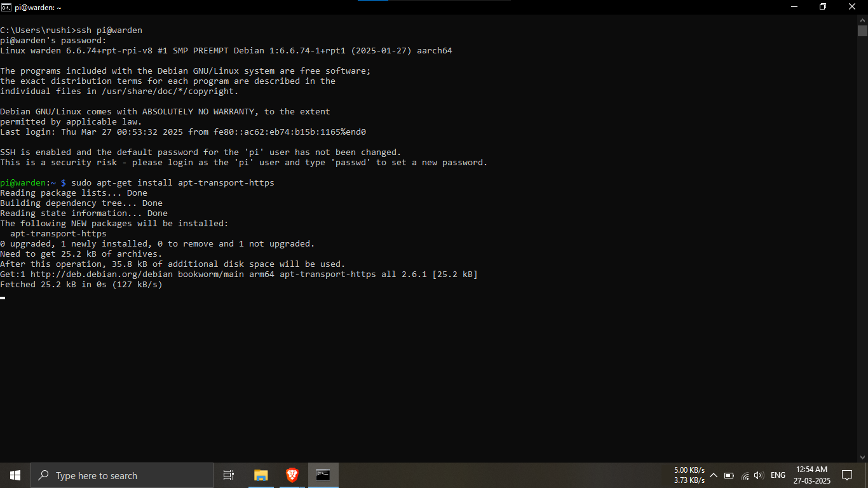This screenshot has height=488, width=868.
Task: Open Task View from the taskbar
Action: [x=229, y=475]
